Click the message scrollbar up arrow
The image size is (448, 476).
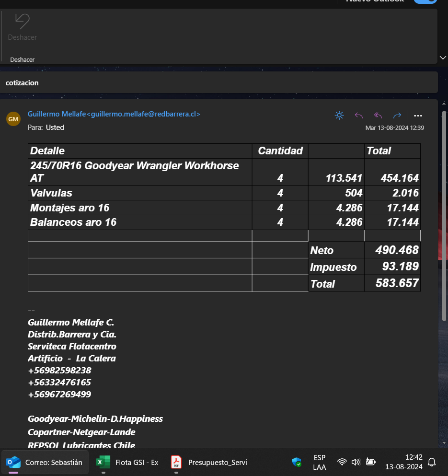click(x=444, y=104)
